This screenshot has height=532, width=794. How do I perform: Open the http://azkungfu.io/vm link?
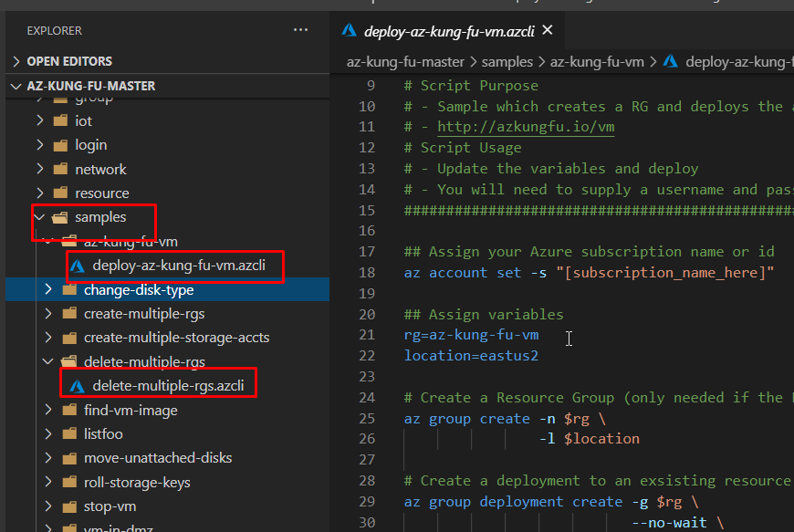pyautogui.click(x=526, y=127)
